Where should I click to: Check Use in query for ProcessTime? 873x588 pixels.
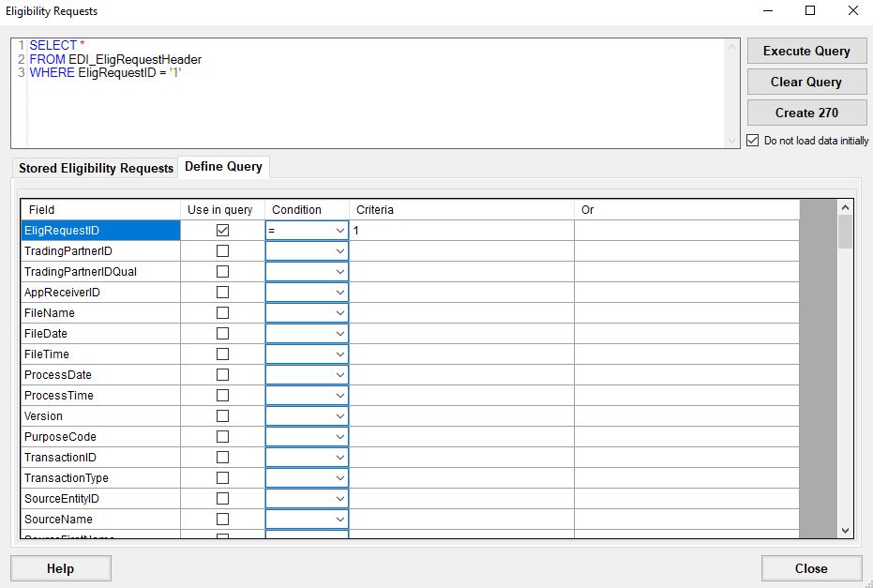(223, 396)
